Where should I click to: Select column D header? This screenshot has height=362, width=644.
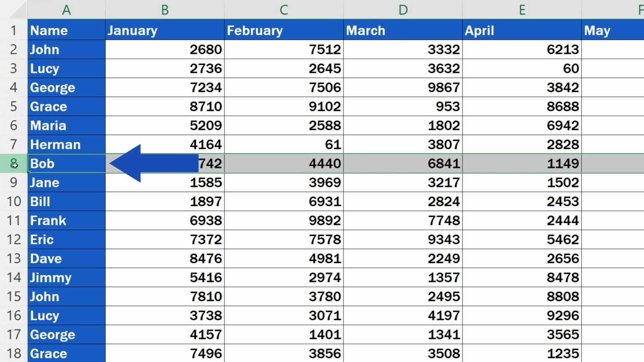[x=403, y=10]
